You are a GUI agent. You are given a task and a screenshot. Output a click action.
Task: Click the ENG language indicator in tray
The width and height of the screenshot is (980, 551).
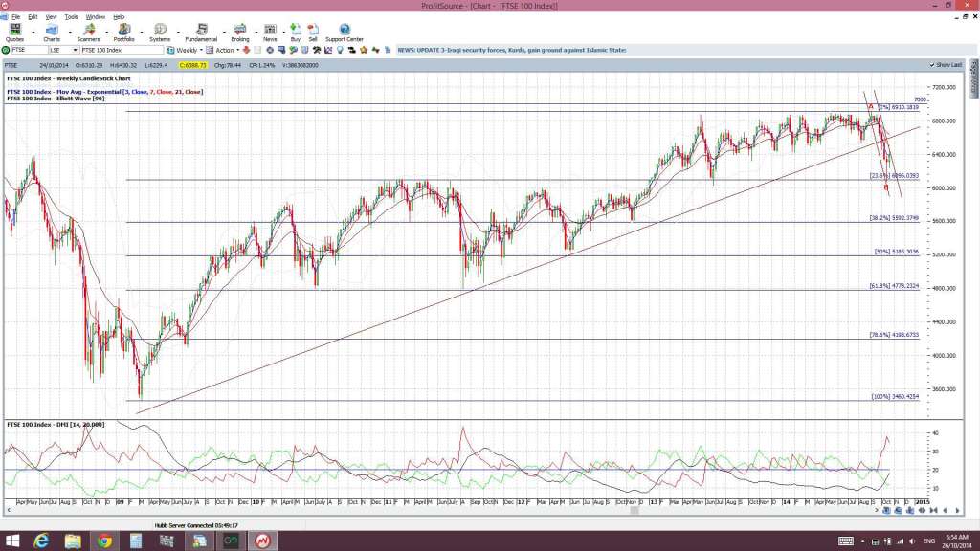(928, 541)
